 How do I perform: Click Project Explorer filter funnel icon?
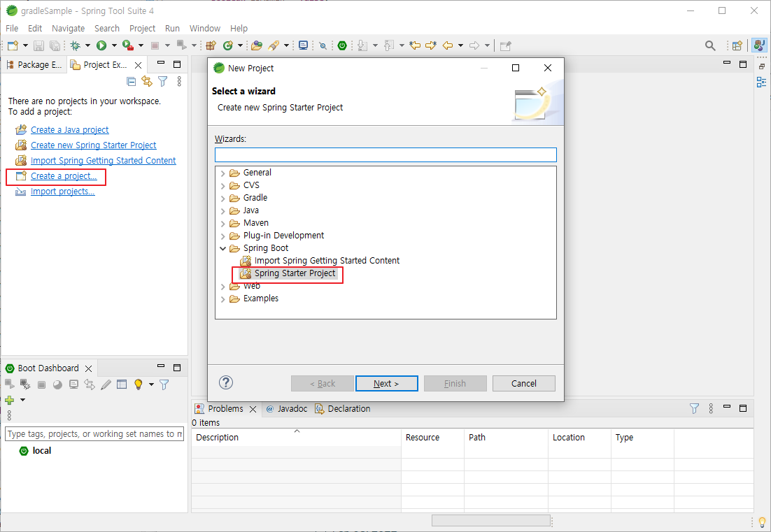click(x=163, y=82)
